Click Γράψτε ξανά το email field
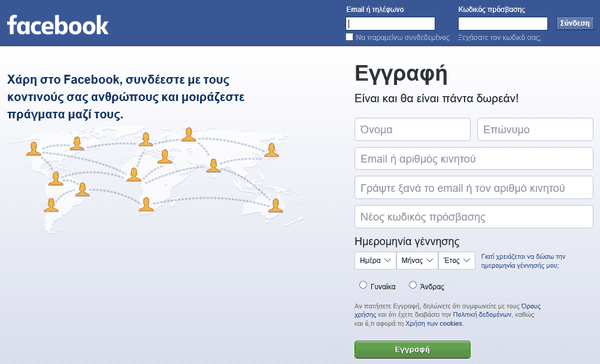 [474, 188]
